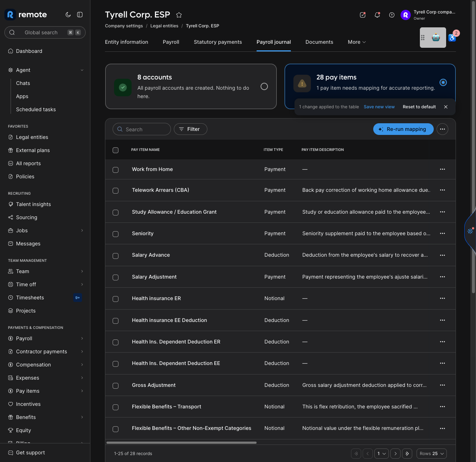Click the Global search box
Screen dimensions: 476x462
(45, 32)
